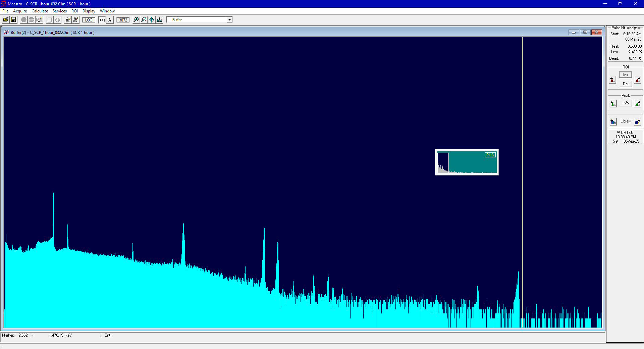Open the Acquire menu
The image size is (644, 349).
click(x=20, y=11)
